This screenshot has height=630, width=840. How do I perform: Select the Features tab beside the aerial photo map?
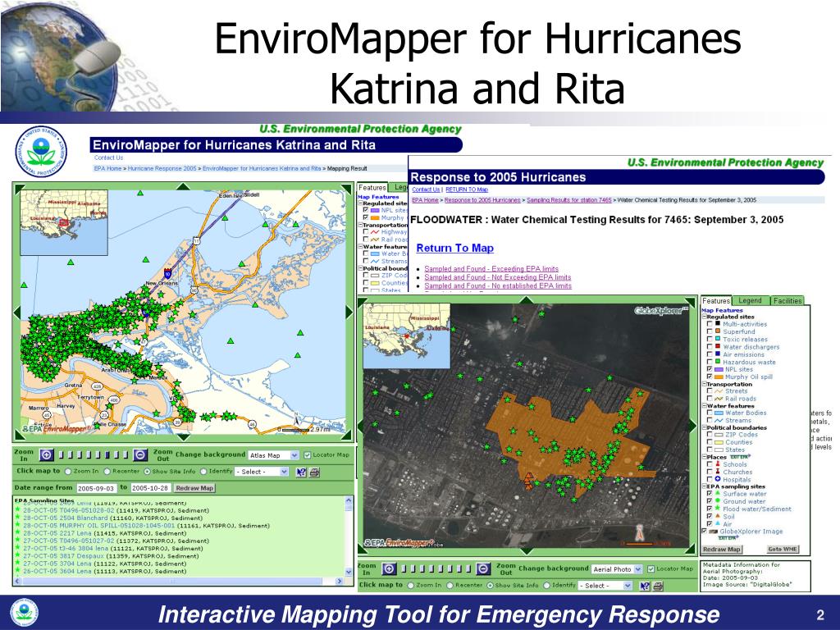[716, 301]
